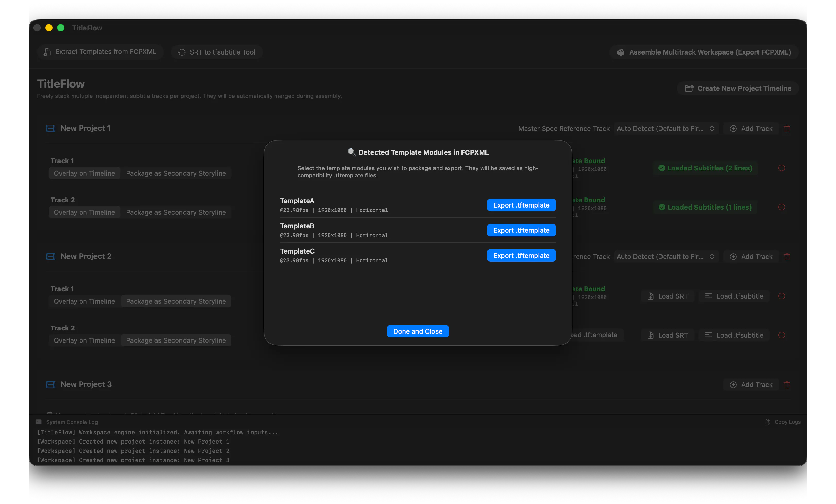Open Auto Detect dropdown in New Project 2
This screenshot has width=836, height=504.
(x=666, y=257)
